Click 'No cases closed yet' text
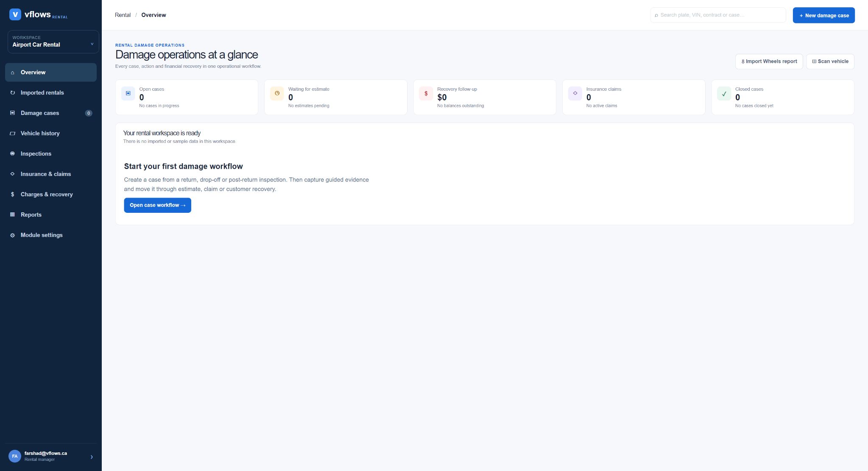The width and height of the screenshot is (868, 471). (x=754, y=106)
